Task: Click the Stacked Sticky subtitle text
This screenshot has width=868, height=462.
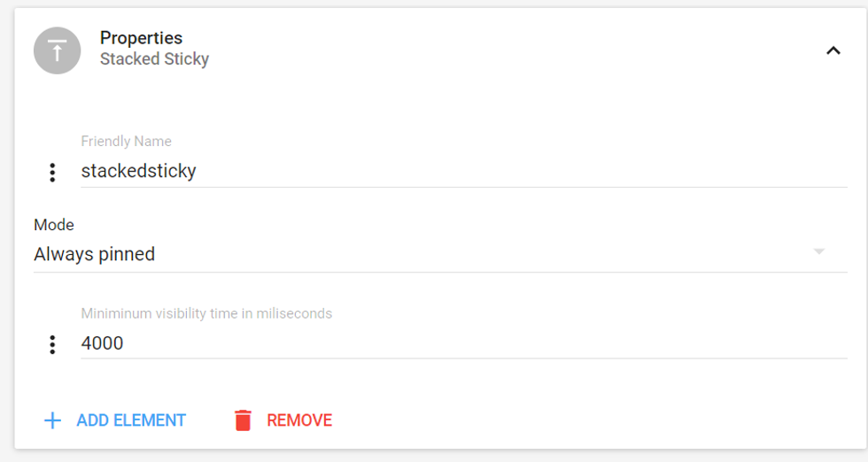Action: 154,59
